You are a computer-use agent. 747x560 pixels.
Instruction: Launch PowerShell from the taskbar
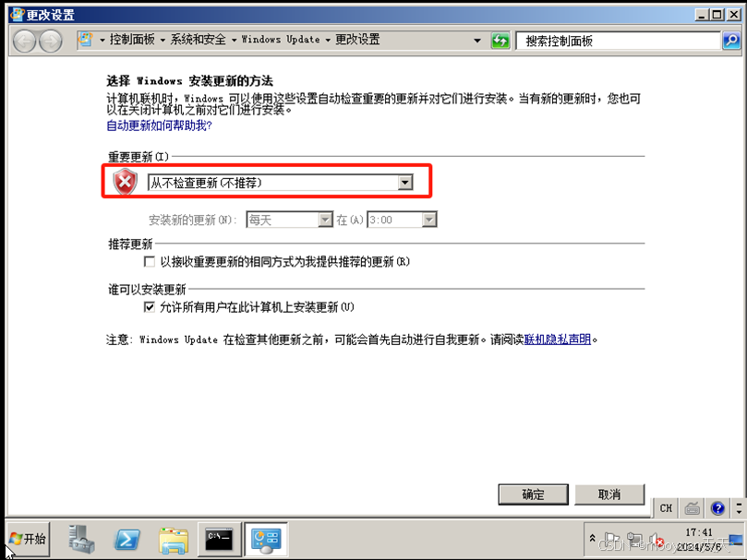pyautogui.click(x=127, y=540)
